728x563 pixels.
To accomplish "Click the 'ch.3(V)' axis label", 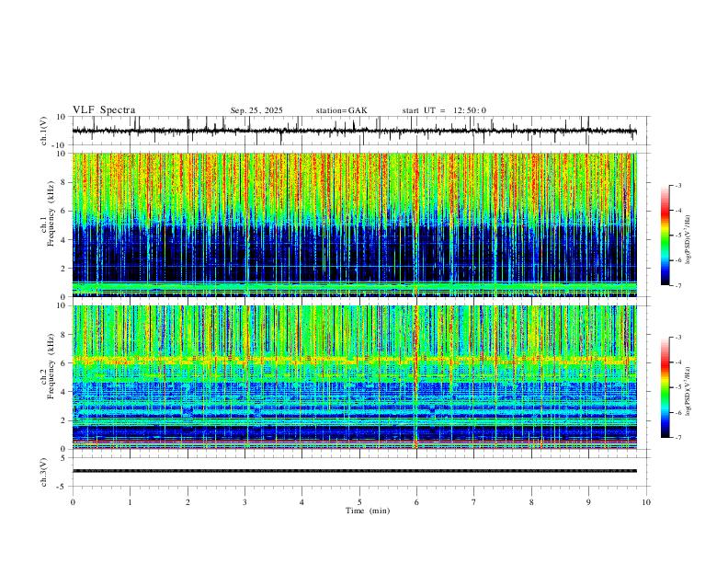I will point(44,472).
